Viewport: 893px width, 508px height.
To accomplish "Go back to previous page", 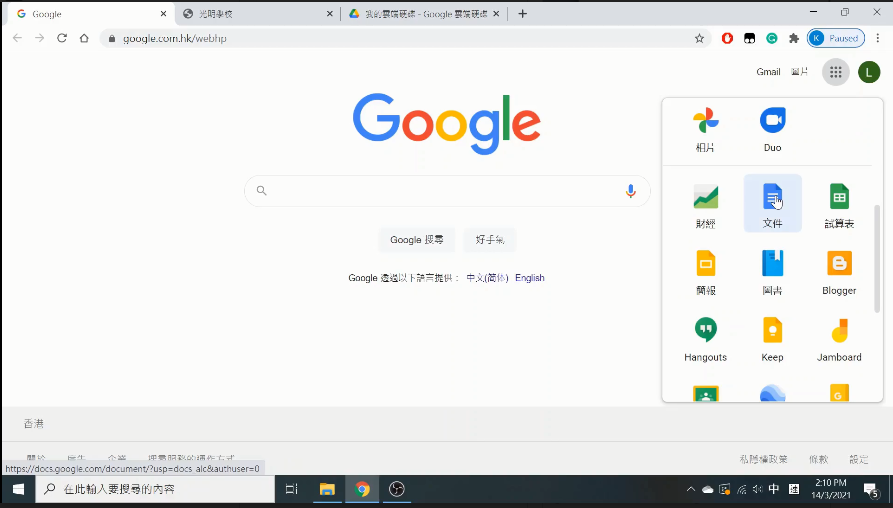I will [x=17, y=38].
